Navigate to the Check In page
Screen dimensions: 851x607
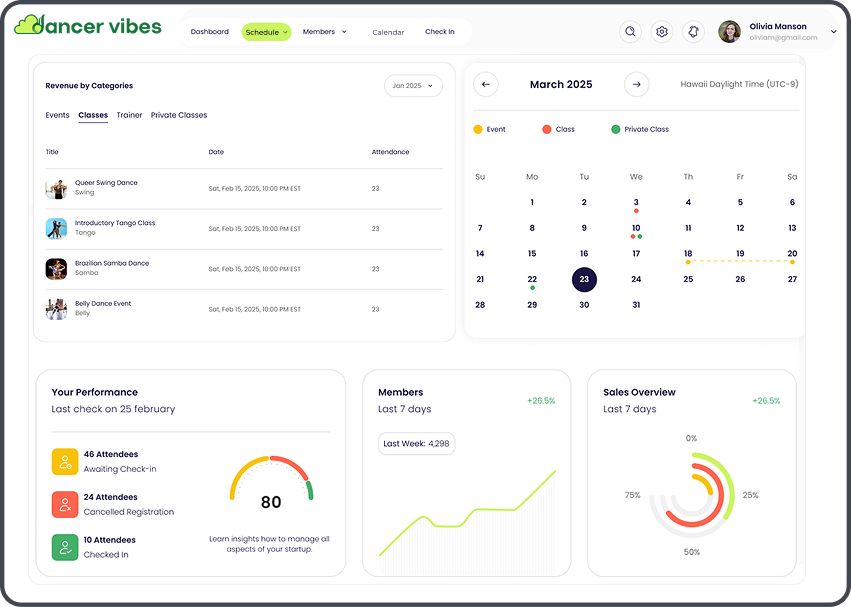440,31
